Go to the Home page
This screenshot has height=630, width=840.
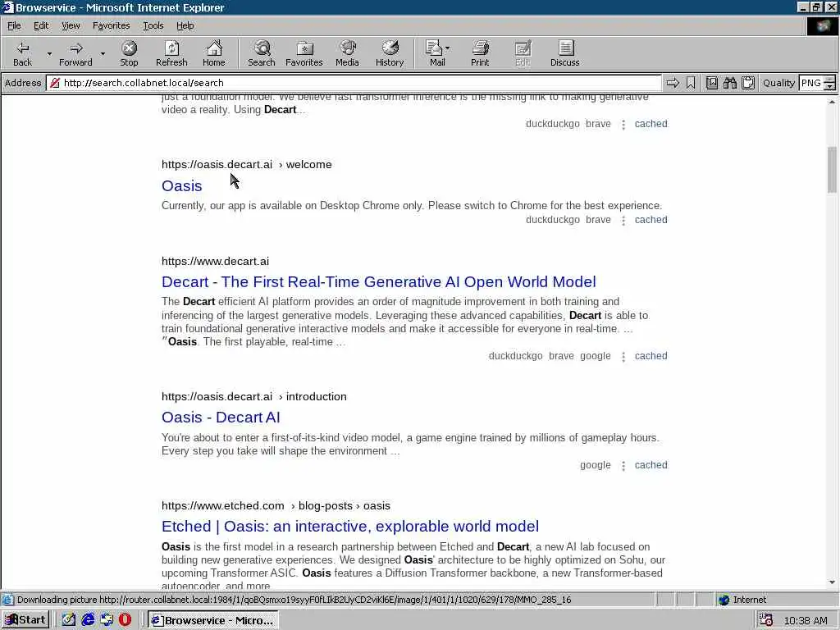coord(214,53)
